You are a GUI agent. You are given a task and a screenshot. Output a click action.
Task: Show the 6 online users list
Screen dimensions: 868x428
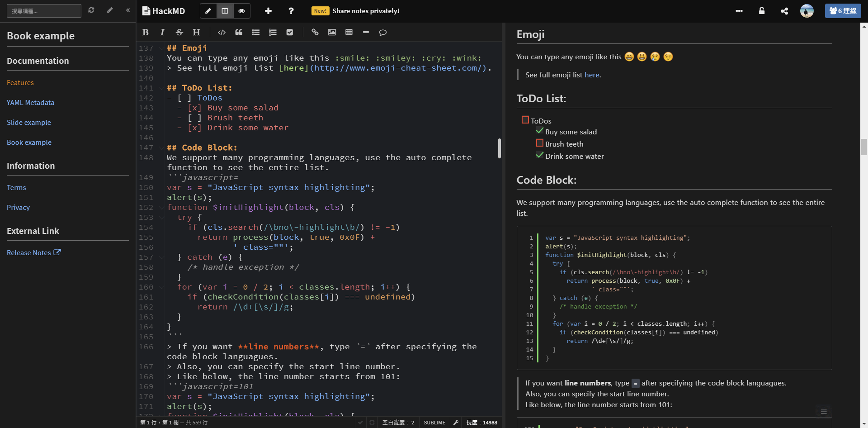843,11
